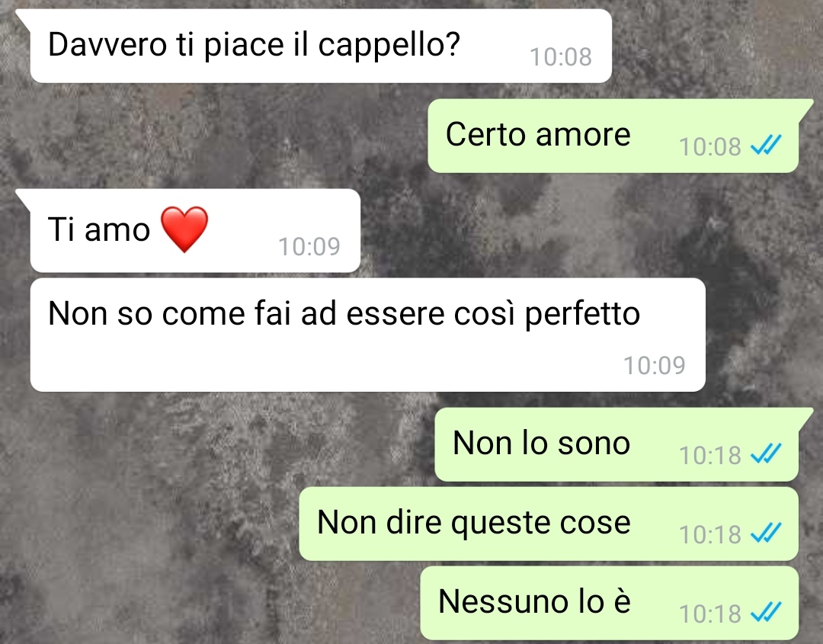
Task: Select the 'Ti amo' message bubble
Action: click(x=195, y=230)
